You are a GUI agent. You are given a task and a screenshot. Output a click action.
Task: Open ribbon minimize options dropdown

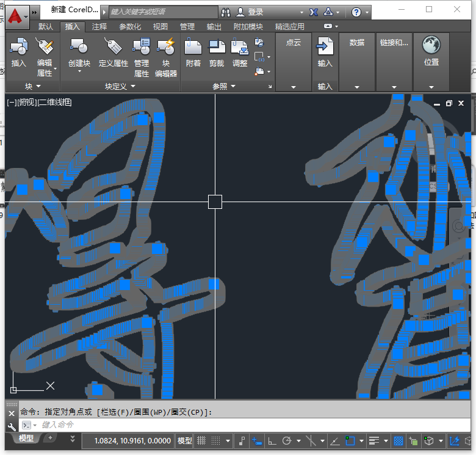click(x=336, y=26)
